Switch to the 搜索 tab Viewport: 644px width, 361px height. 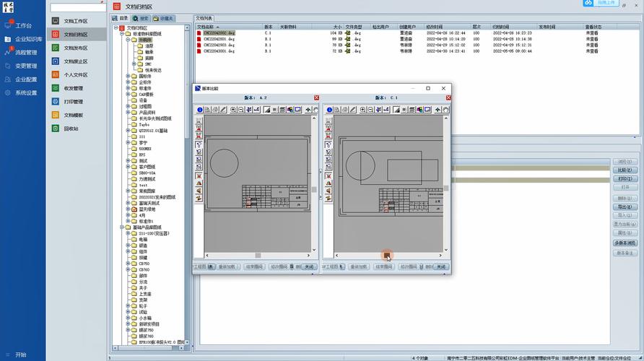coord(141,17)
